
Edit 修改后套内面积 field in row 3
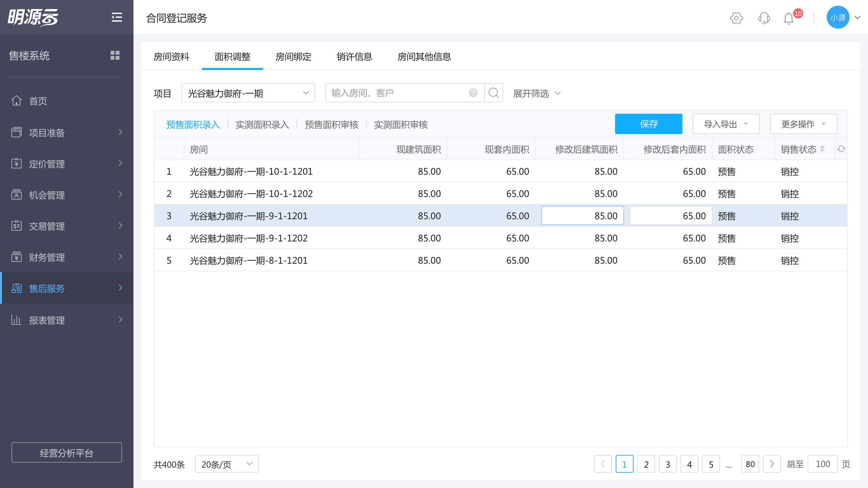(671, 216)
